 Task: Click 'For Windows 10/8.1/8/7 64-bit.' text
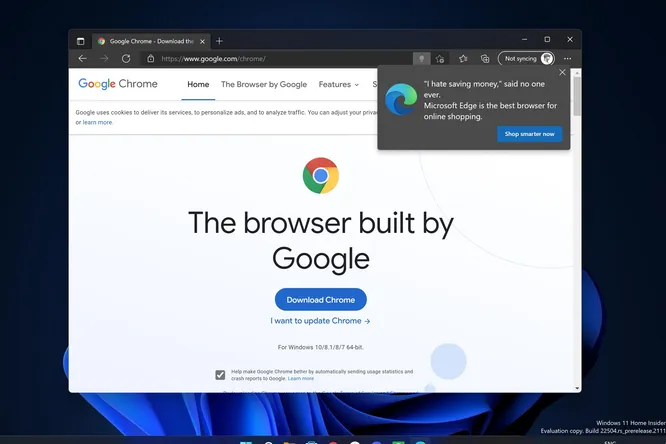point(321,347)
